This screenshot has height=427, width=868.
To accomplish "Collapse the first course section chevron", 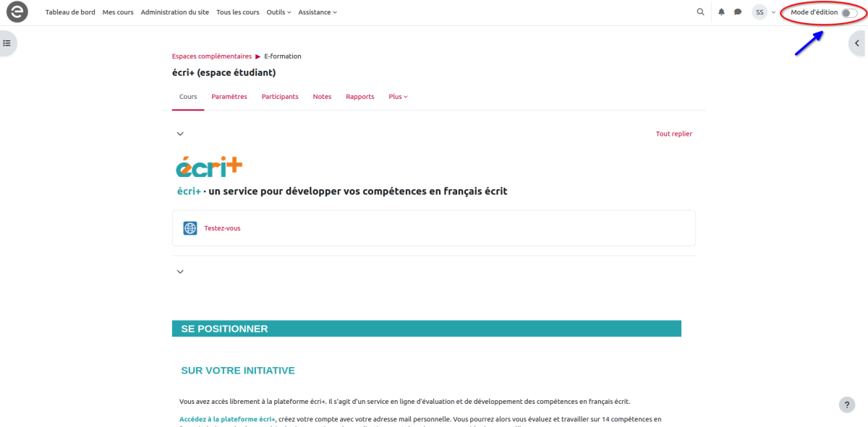I will pyautogui.click(x=180, y=134).
